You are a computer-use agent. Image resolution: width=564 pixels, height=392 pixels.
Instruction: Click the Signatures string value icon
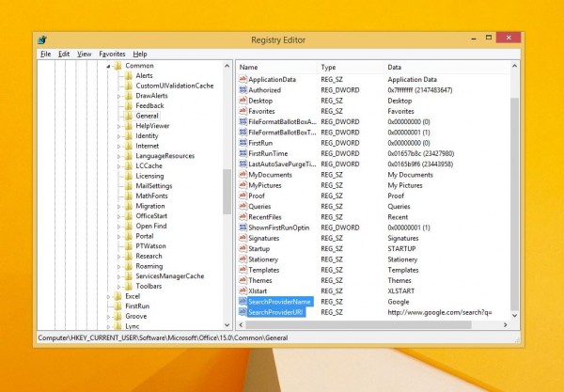243,238
